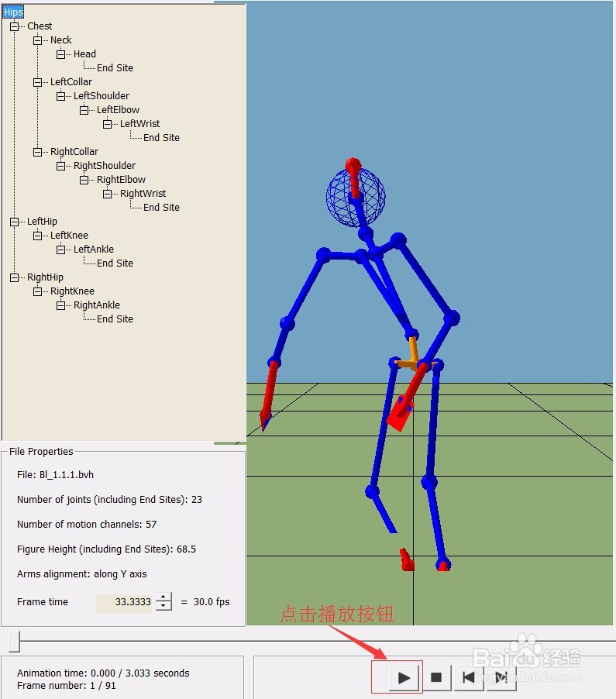Image resolution: width=616 pixels, height=699 pixels.
Task: Collapse the LeftKnee tree node
Action: 37,236
